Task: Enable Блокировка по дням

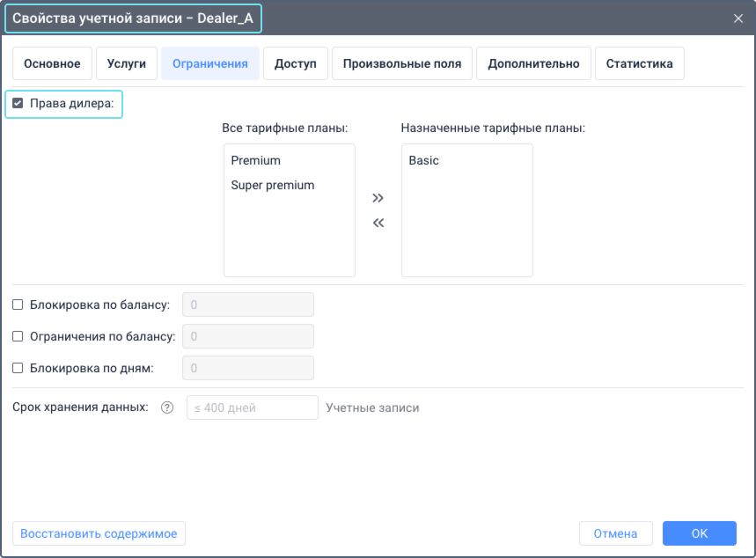Action: 16,367
